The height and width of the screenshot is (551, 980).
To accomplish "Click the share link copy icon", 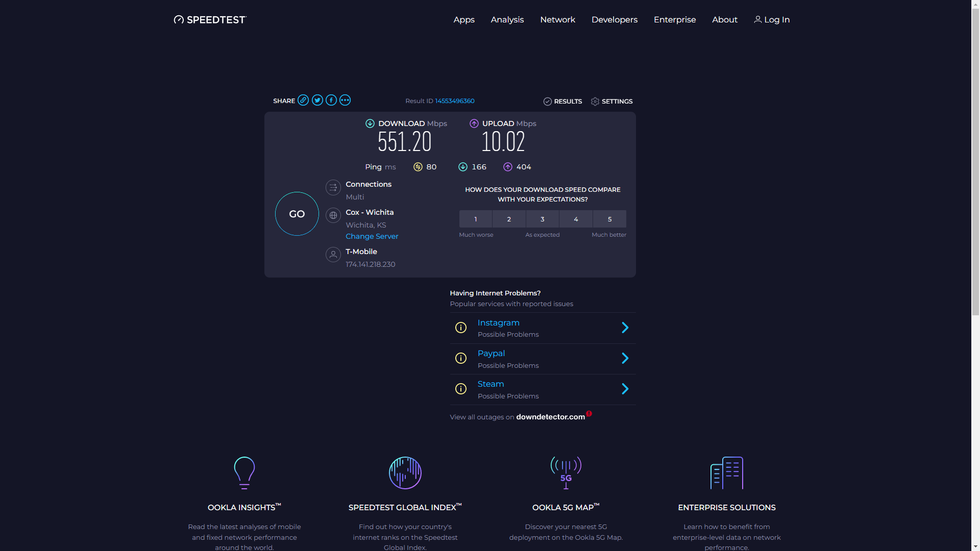I will (303, 100).
